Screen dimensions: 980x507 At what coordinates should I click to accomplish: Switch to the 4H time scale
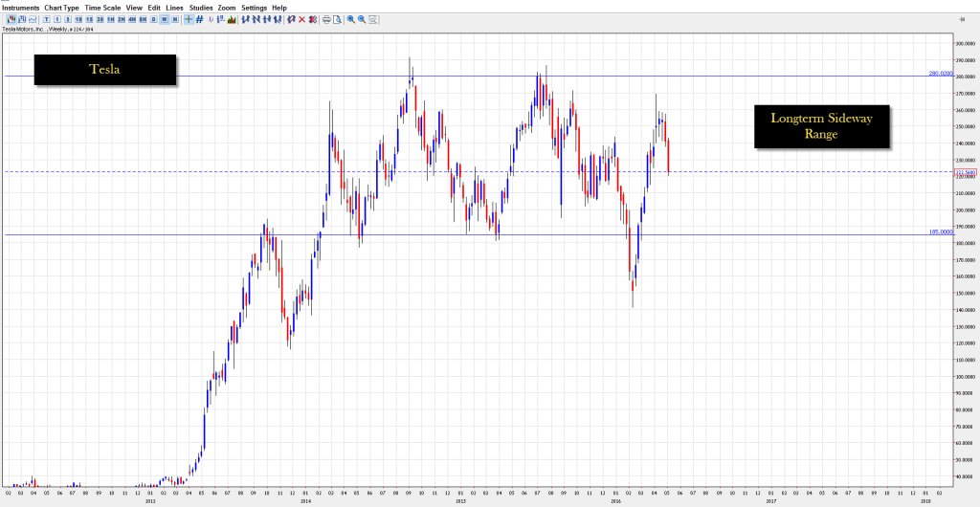[132, 19]
